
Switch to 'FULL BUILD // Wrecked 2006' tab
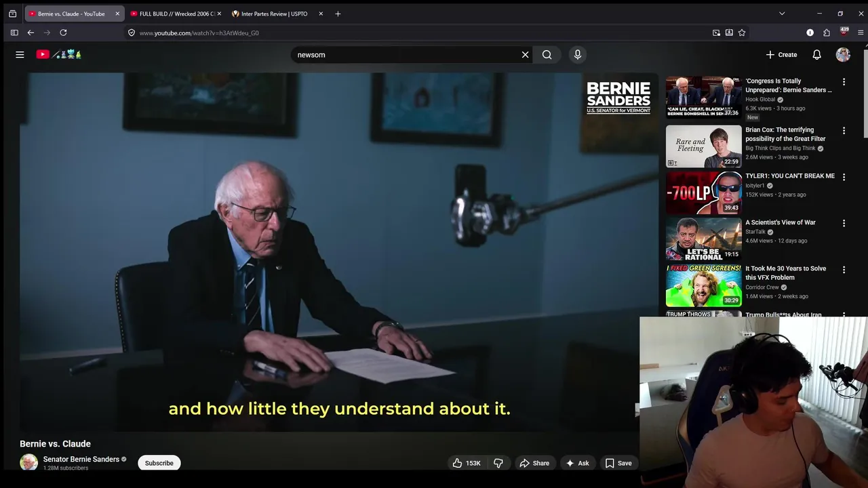pyautogui.click(x=176, y=14)
